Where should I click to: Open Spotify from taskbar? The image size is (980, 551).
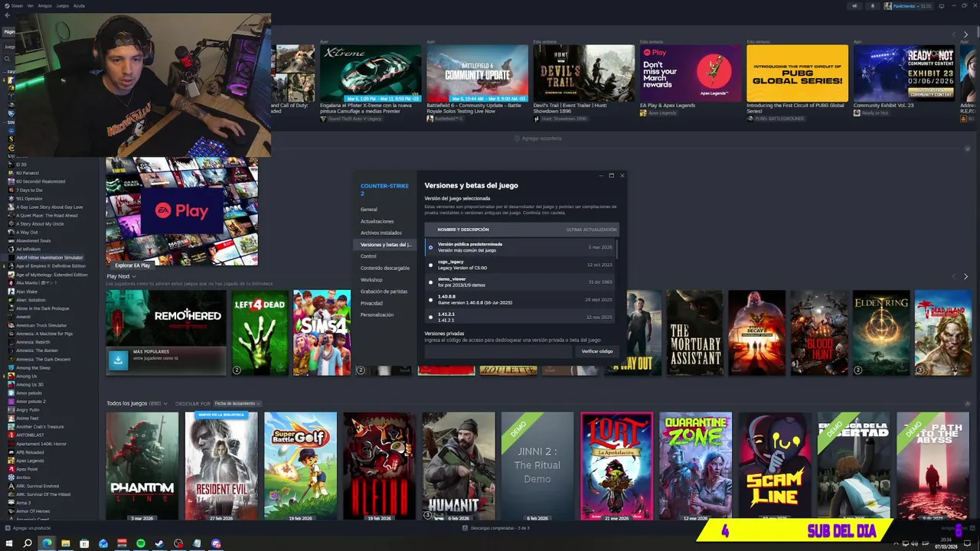tap(141, 543)
